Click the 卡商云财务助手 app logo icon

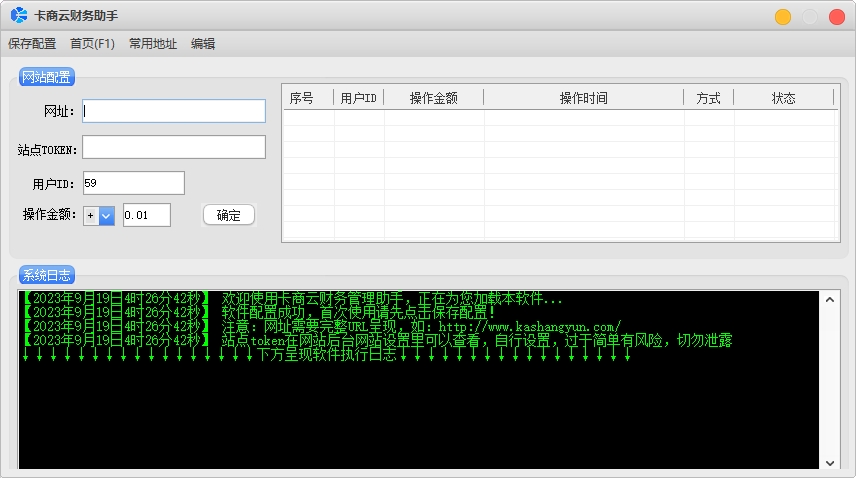click(19, 15)
